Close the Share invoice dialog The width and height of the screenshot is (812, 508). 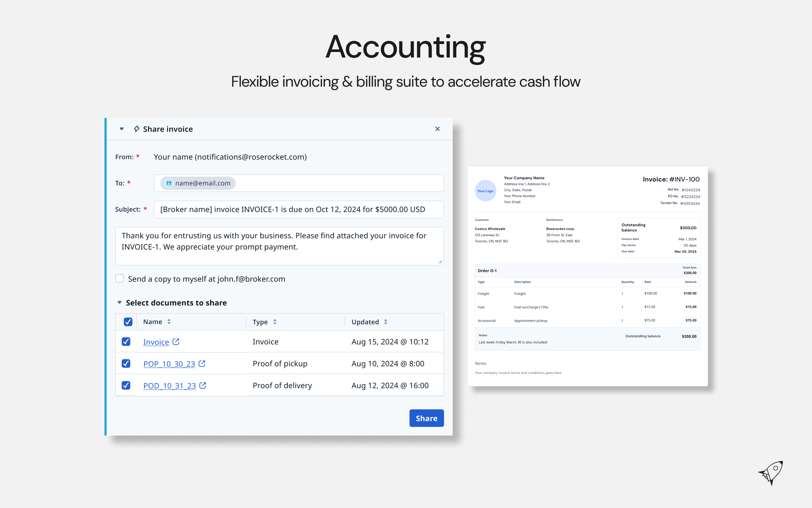point(437,129)
